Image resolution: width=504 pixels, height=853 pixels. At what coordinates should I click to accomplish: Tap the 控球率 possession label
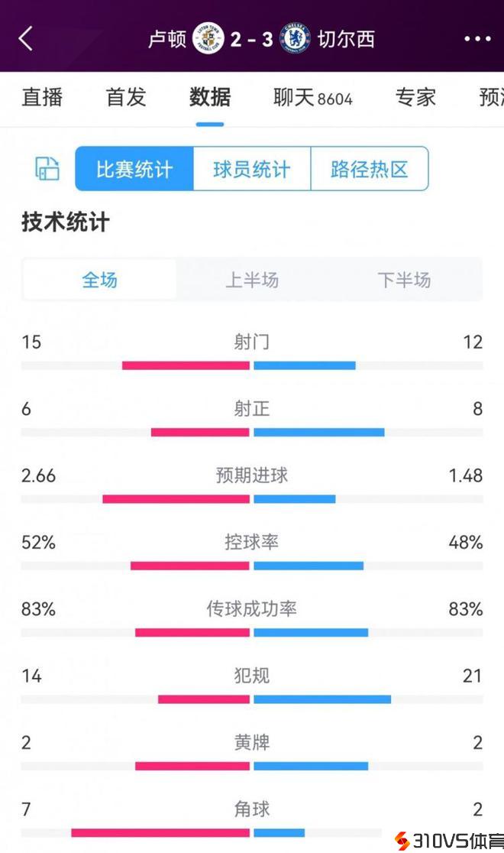tap(252, 542)
